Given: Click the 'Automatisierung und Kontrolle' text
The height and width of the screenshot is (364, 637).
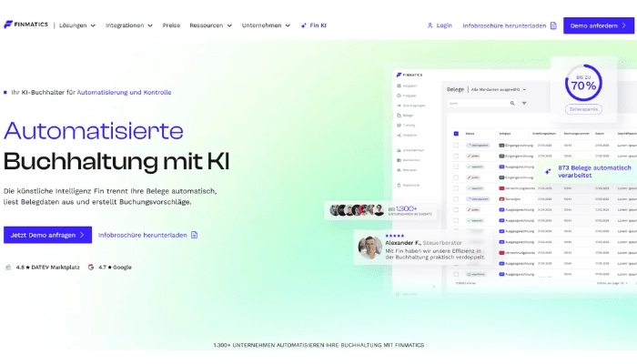Looking at the screenshot, I should coord(124,92).
